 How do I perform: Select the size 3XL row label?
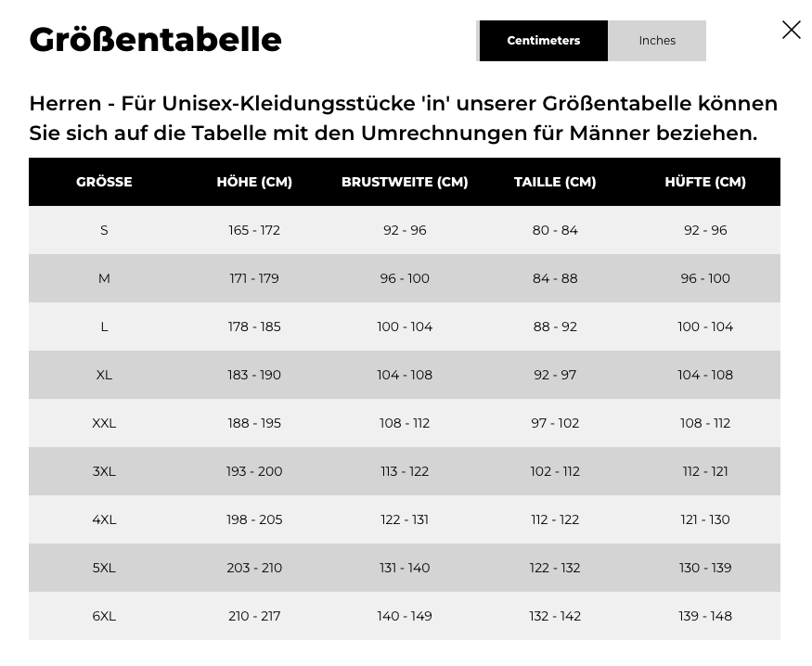[x=104, y=471]
